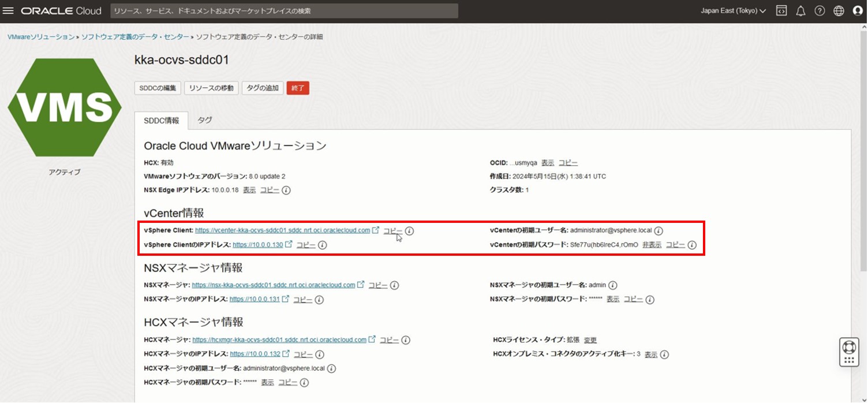Click info icon next to NSX Edge IPアドレス
The width and height of the screenshot is (868, 403).
coord(286,190)
